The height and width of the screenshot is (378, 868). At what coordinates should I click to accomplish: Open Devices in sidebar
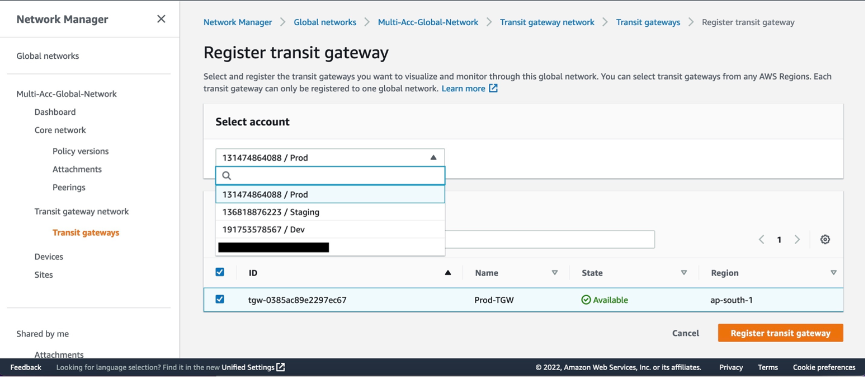(x=49, y=257)
